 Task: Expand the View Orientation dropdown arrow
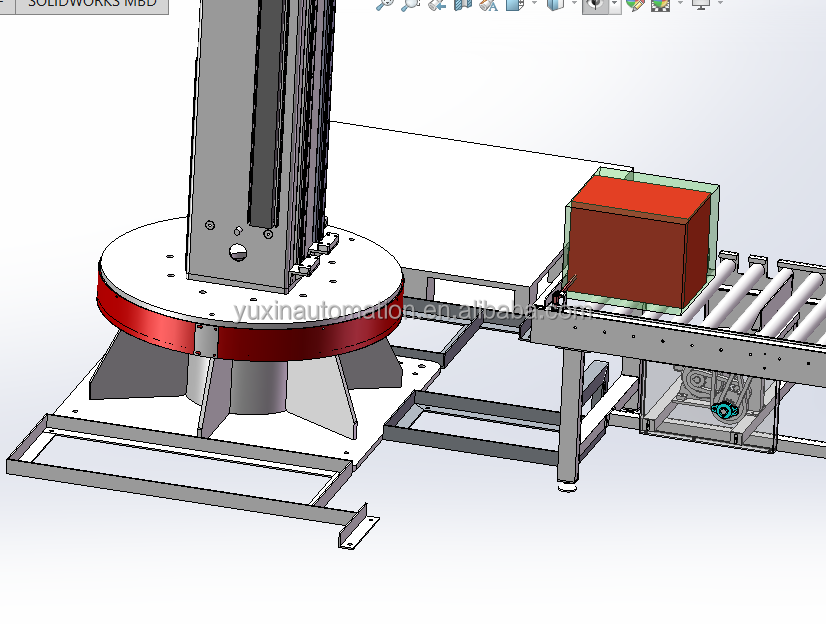pyautogui.click(x=534, y=4)
